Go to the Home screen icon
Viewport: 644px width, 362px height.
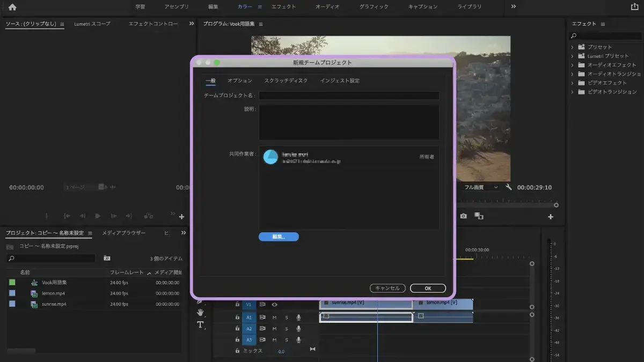(12, 7)
